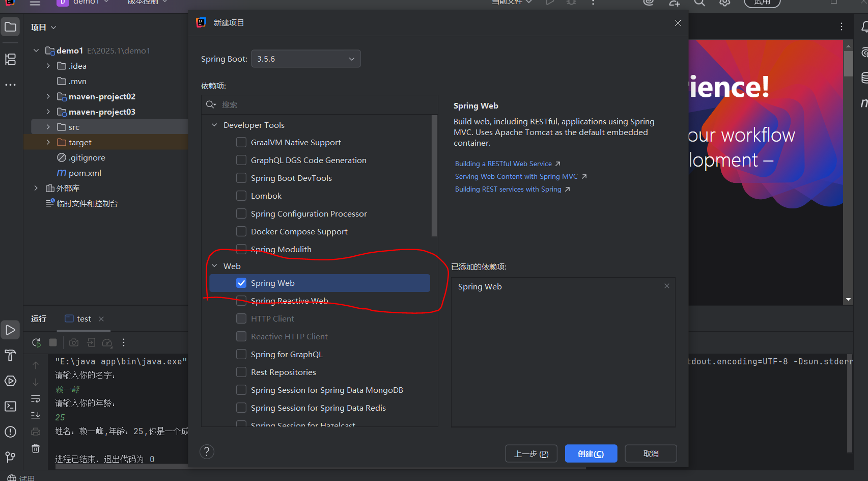Open the Project tool window icon

(10, 27)
